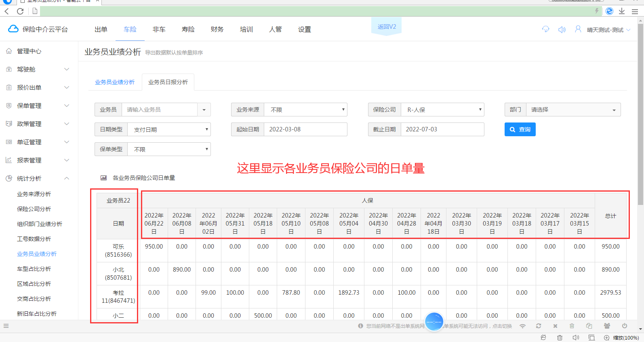Open the chat message icon in header
The width and height of the screenshot is (644, 342).
click(x=546, y=29)
